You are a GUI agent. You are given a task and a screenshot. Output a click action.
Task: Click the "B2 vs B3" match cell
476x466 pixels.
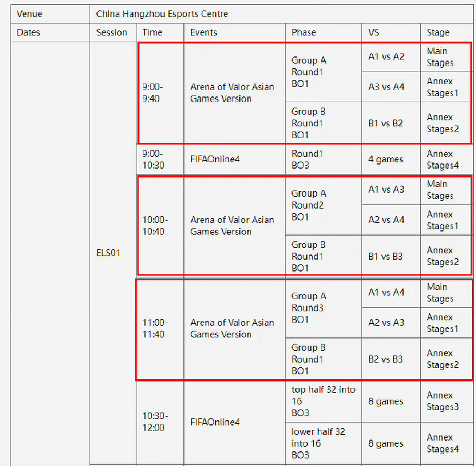click(391, 359)
